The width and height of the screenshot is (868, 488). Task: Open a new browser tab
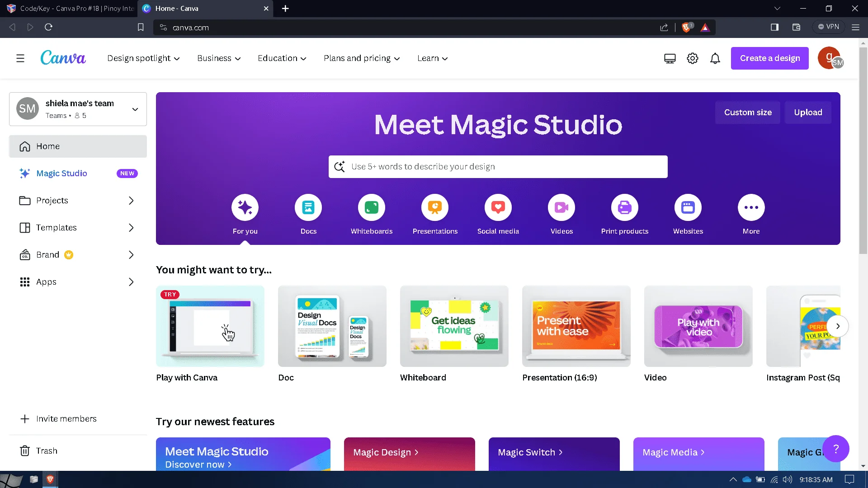tap(285, 9)
